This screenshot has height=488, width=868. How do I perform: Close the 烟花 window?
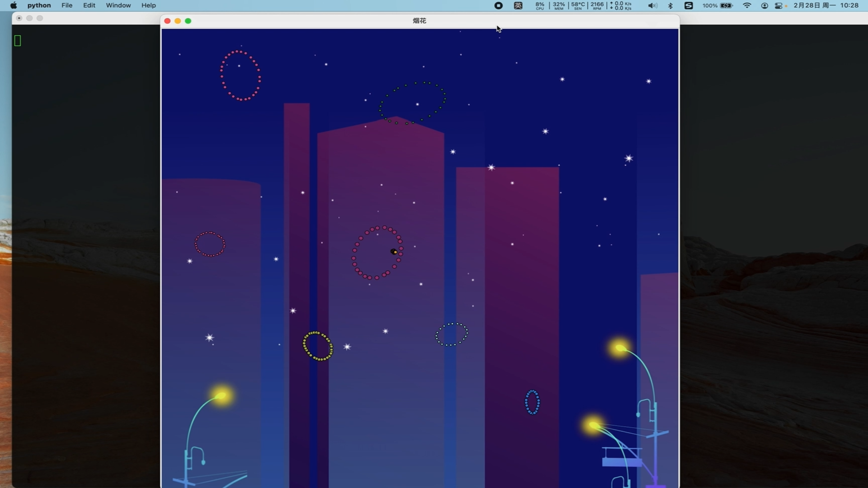coord(167,21)
